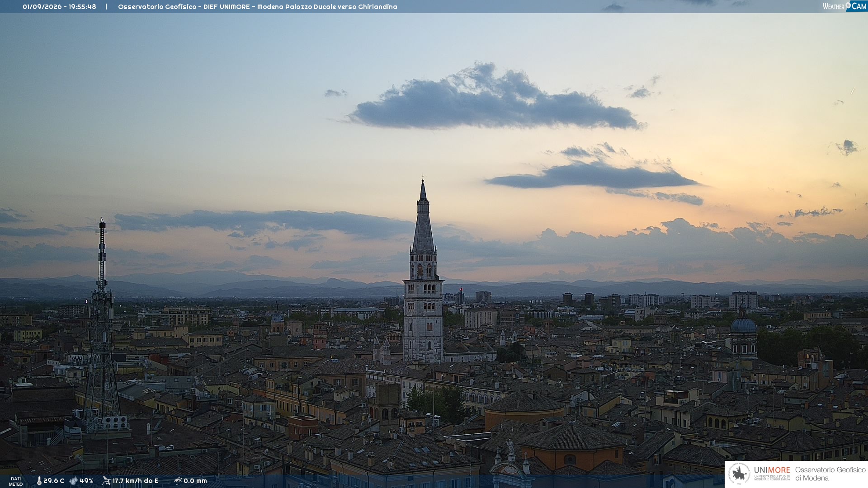
Task: Click the DATI METEO label
Action: click(x=16, y=481)
